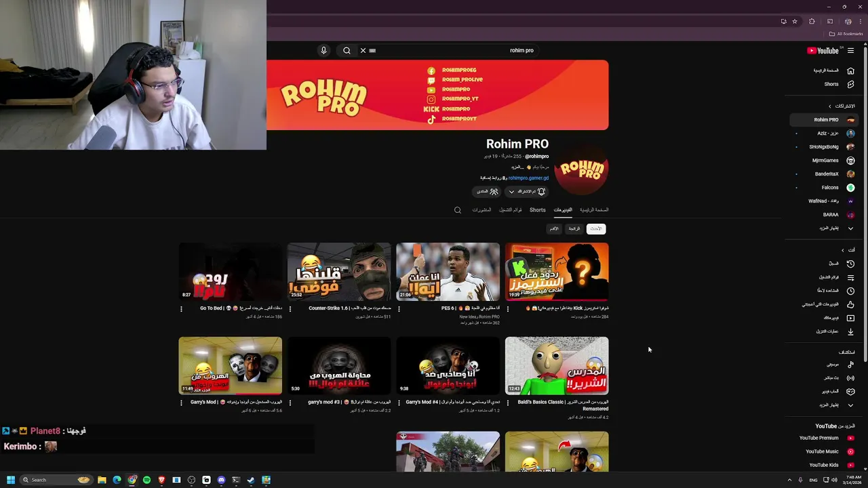Open Discord from the taskbar
Screen dimensions: 868x488
[x=221, y=480]
